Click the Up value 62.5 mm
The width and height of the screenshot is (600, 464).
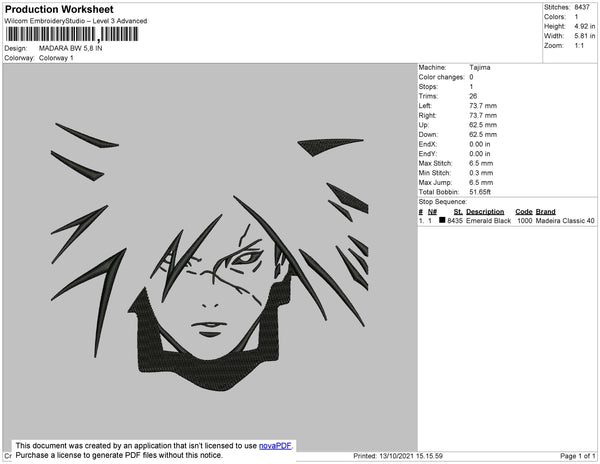click(x=483, y=125)
